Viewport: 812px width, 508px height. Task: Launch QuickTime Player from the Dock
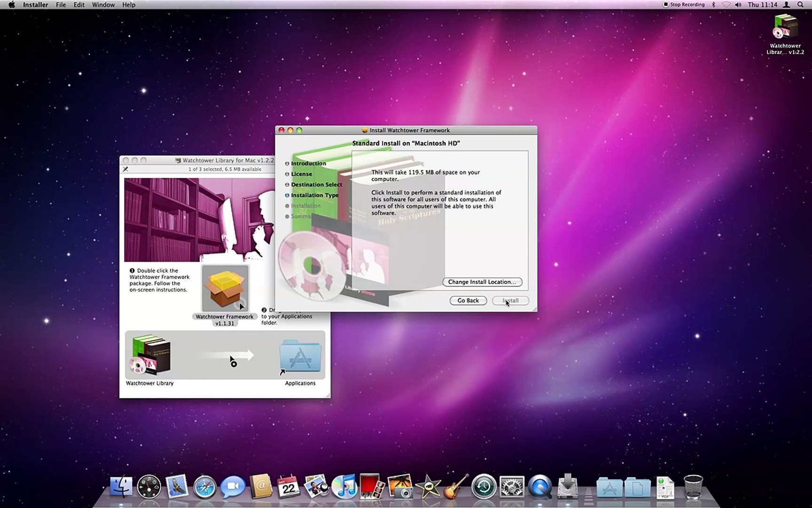[540, 487]
